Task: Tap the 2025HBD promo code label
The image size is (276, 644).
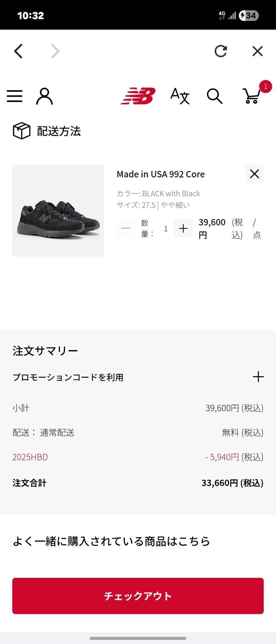Action: click(x=30, y=457)
